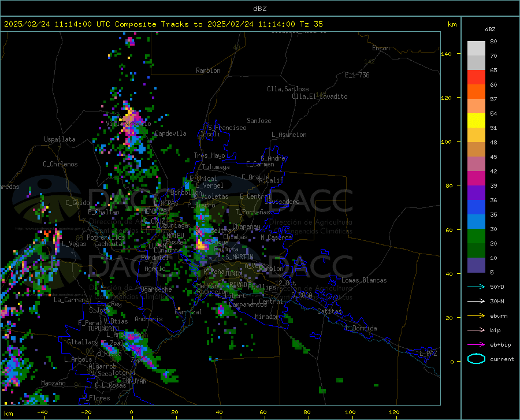Click the Uspallata town label
This screenshot has width=520, height=420.
pos(60,139)
